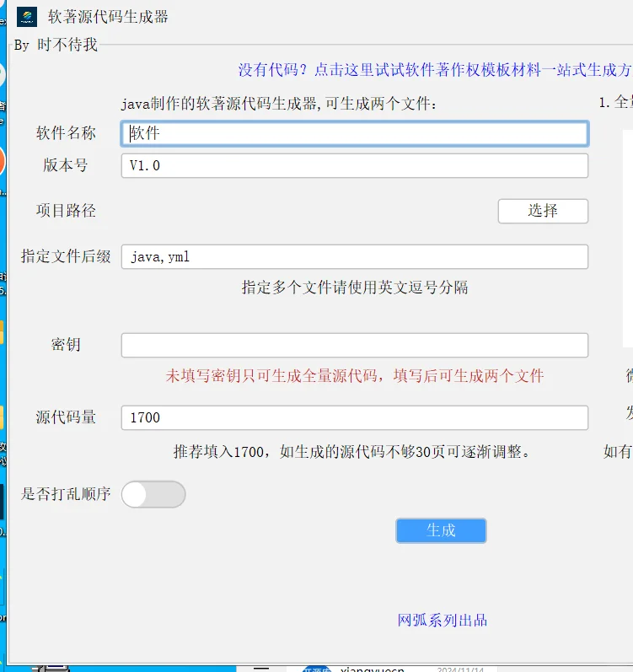
Task: Focus the 软件名称 input field
Action: (355, 134)
